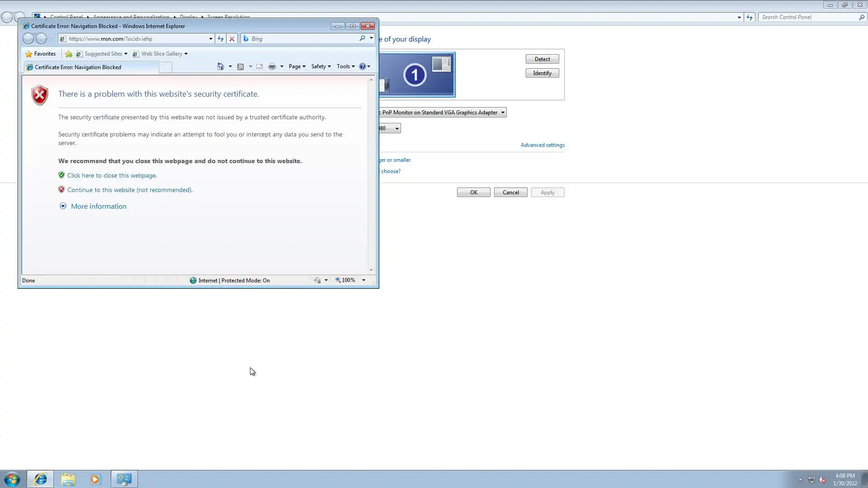
Task: Click Continue to this website link
Action: [x=130, y=190]
